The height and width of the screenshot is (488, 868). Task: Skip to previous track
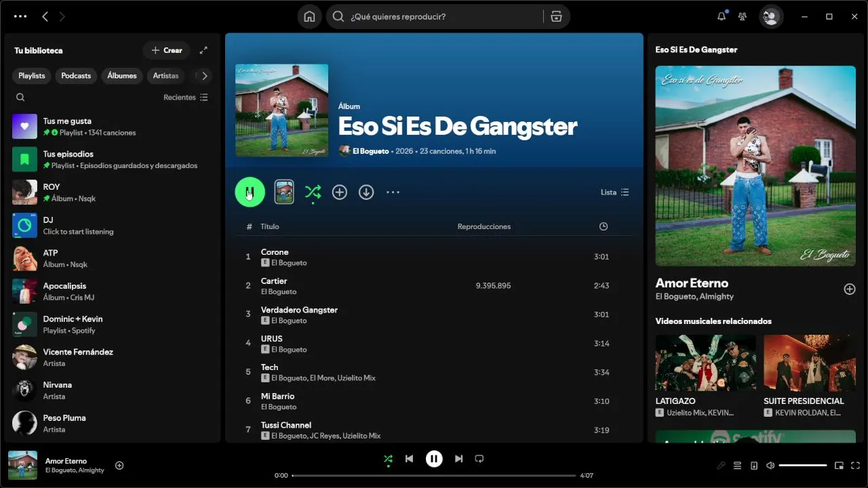409,459
